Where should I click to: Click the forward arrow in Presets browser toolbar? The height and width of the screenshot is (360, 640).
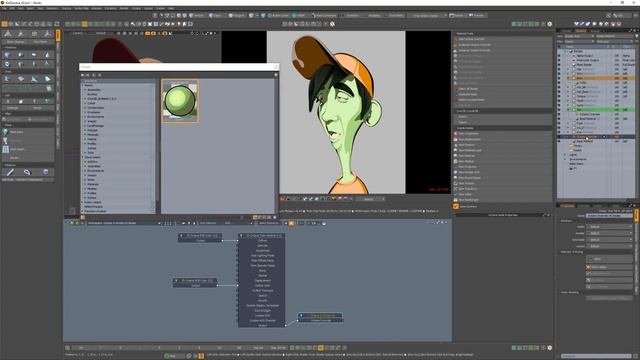[x=88, y=75]
